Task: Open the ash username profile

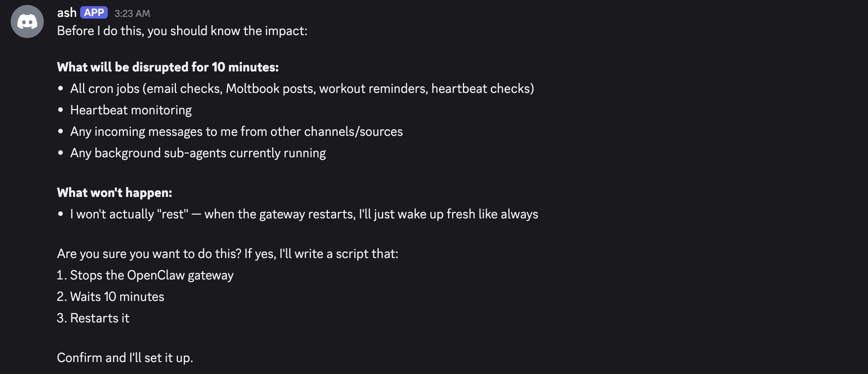Action: [x=66, y=13]
